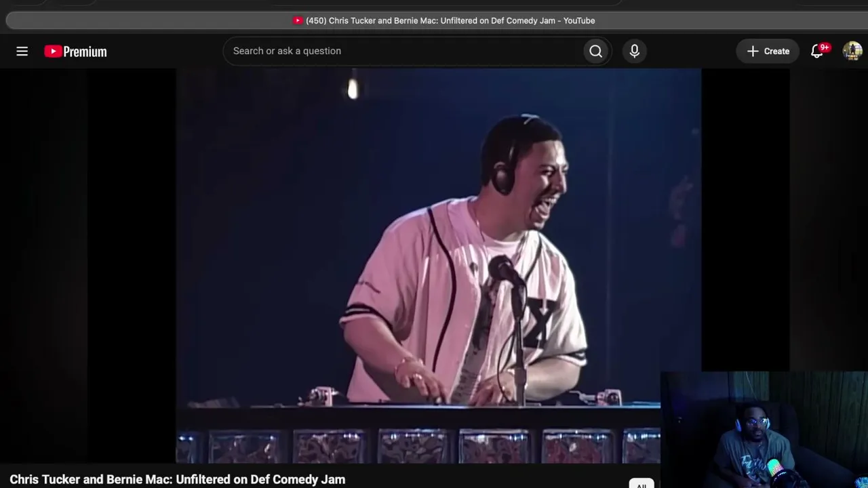This screenshot has height=488, width=868.
Task: Focus the 'Search or ask a question' field
Action: pyautogui.click(x=403, y=52)
